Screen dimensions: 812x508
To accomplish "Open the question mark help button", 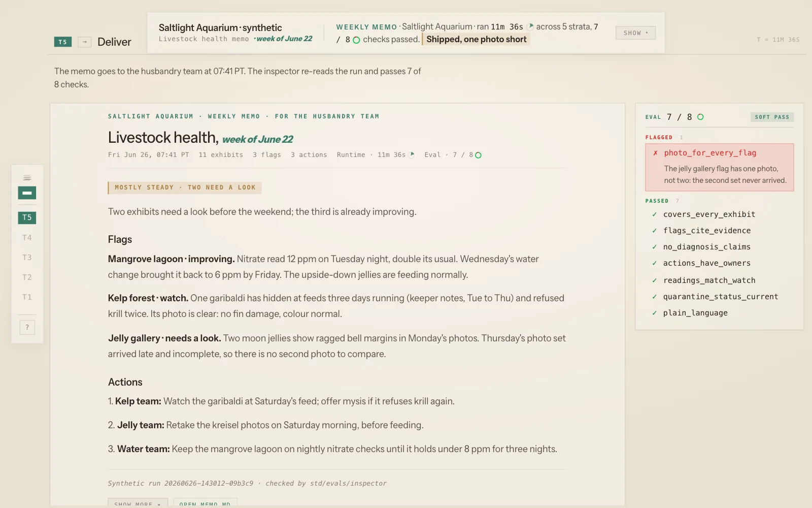I will [x=27, y=327].
